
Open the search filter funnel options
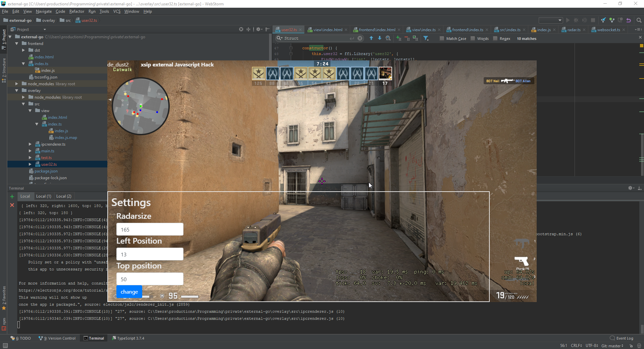point(426,38)
